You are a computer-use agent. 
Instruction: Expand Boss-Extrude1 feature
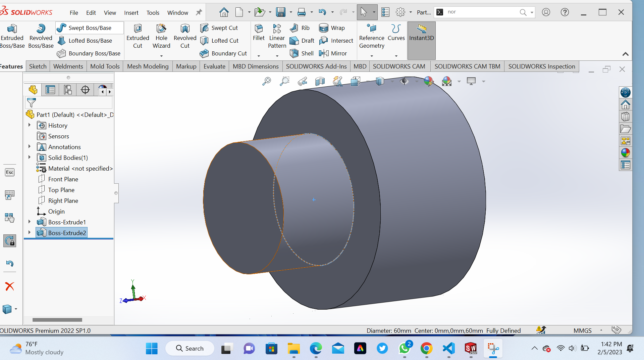(x=30, y=222)
